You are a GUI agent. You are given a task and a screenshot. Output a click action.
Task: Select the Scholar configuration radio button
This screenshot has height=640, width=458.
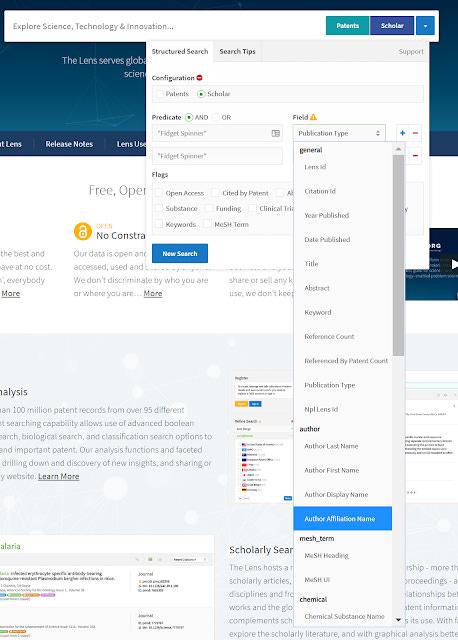pyautogui.click(x=201, y=94)
